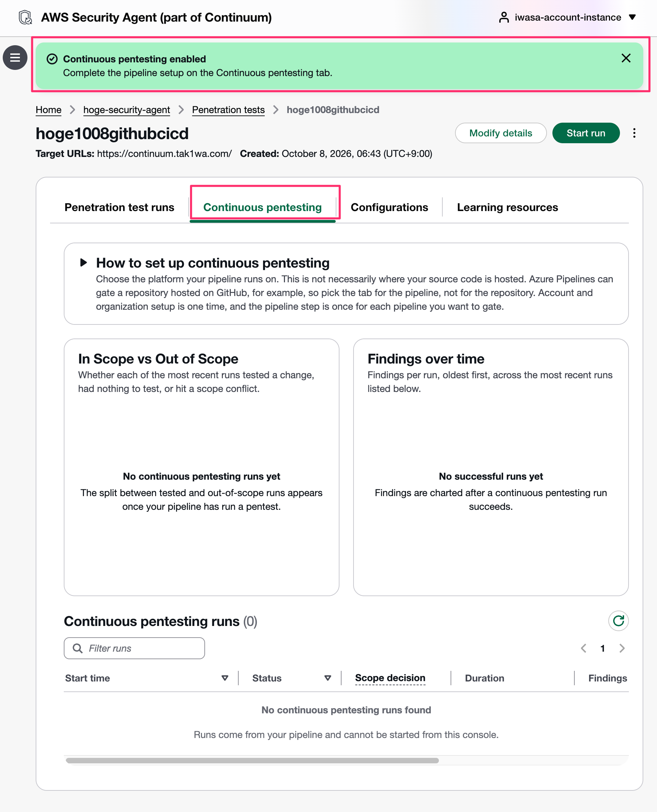Open the three-dot more actions menu

tap(634, 133)
